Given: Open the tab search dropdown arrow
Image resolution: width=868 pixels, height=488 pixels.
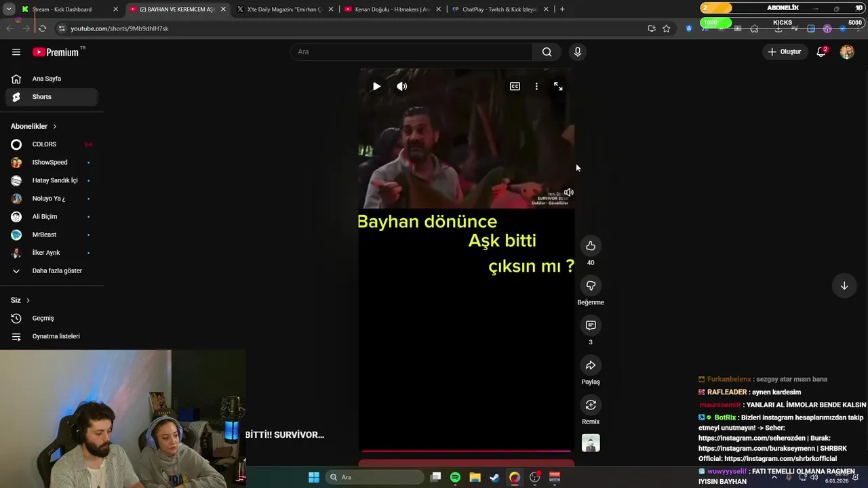Looking at the screenshot, I should [x=9, y=9].
